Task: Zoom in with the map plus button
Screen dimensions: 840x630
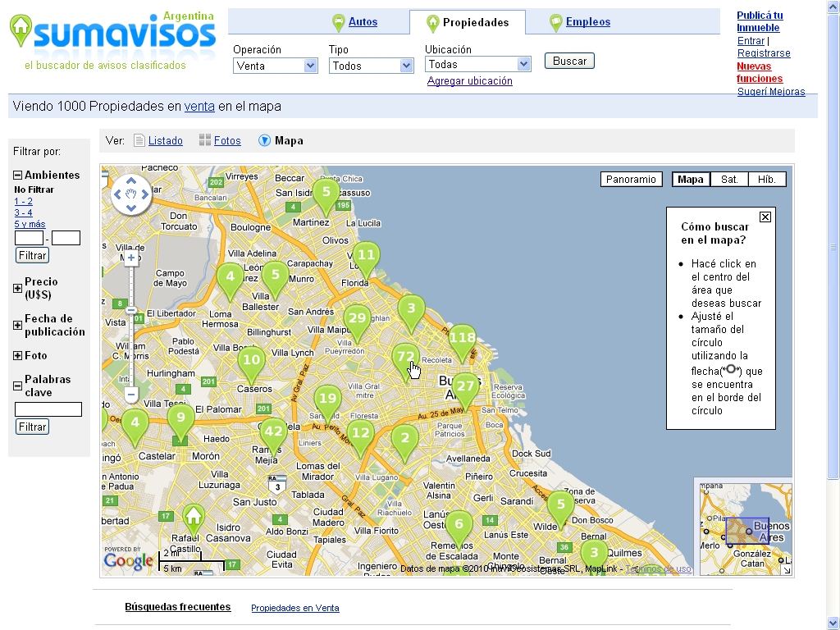Action: pos(131,258)
